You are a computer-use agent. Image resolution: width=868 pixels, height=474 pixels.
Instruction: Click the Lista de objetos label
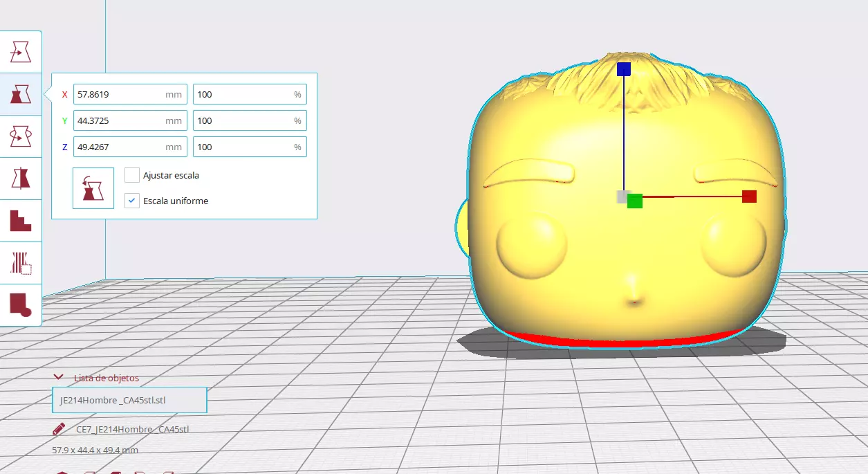(x=107, y=378)
